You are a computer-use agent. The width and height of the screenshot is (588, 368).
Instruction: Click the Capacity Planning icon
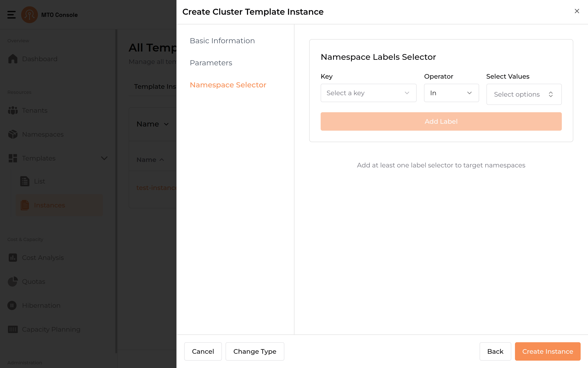click(13, 329)
